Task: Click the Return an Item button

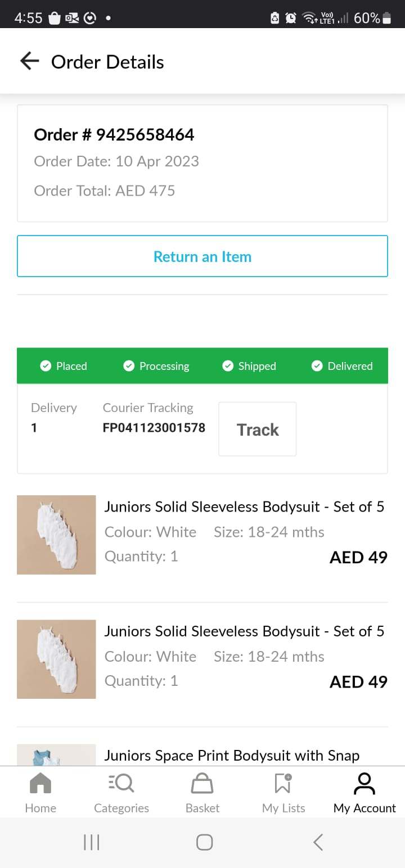Action: 202,256
